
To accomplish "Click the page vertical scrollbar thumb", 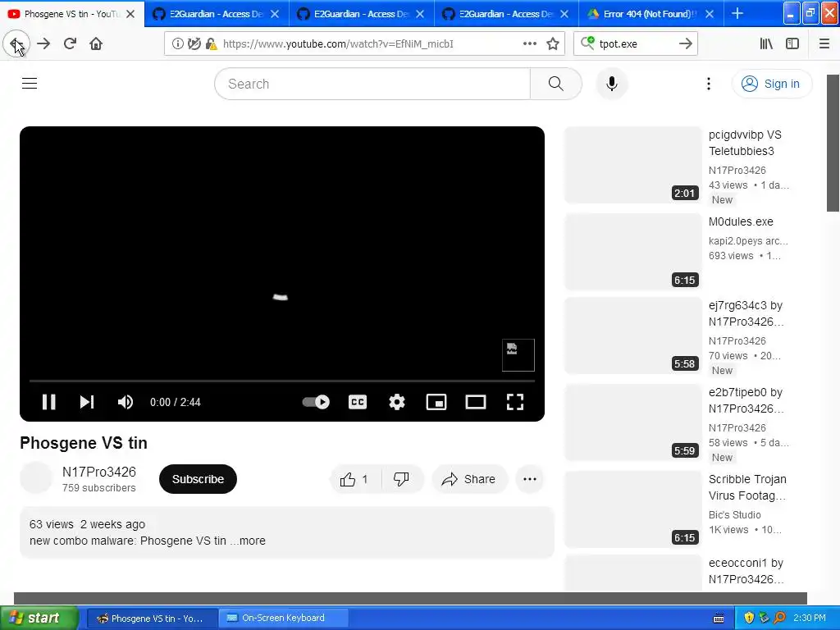I will point(833,143).
